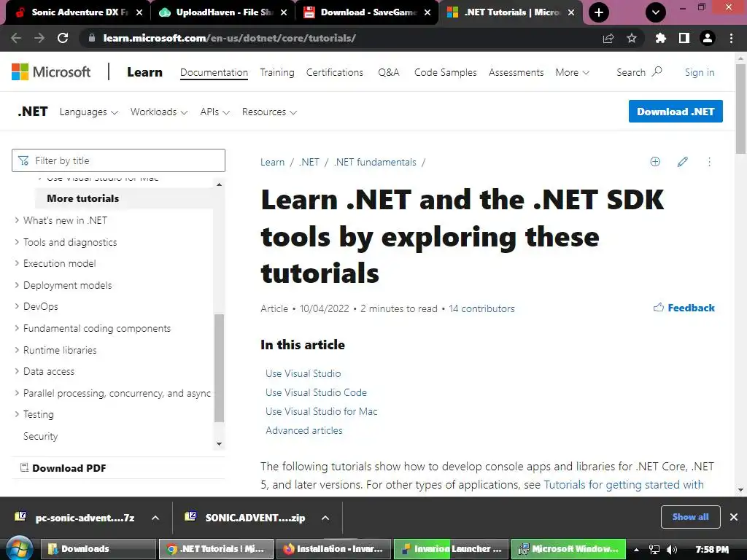Close the Sonic Adventure DX tab
Image resolution: width=747 pixels, height=560 pixels.
click(139, 12)
